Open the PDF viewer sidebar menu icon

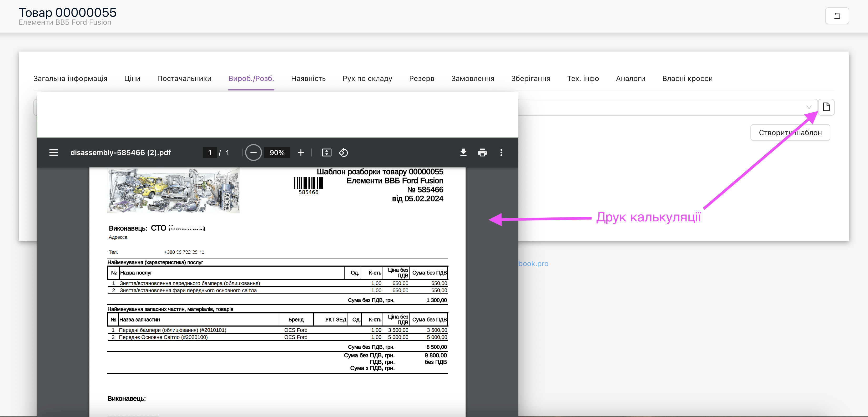[x=54, y=152]
